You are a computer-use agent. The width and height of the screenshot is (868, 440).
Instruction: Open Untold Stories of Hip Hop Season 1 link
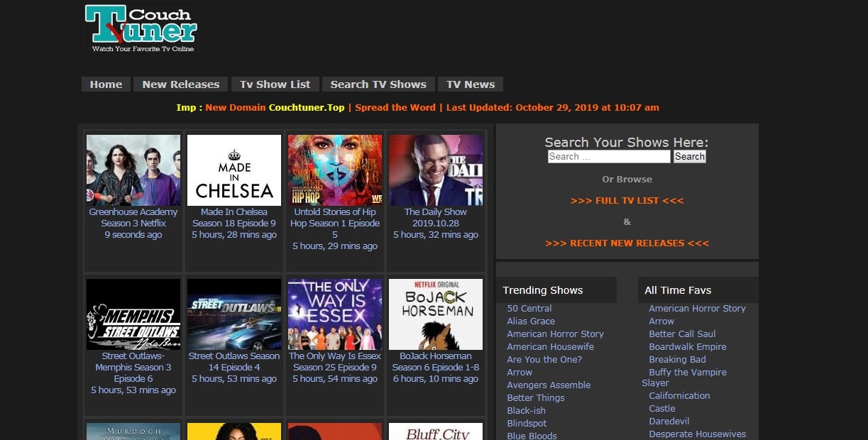tap(335, 224)
